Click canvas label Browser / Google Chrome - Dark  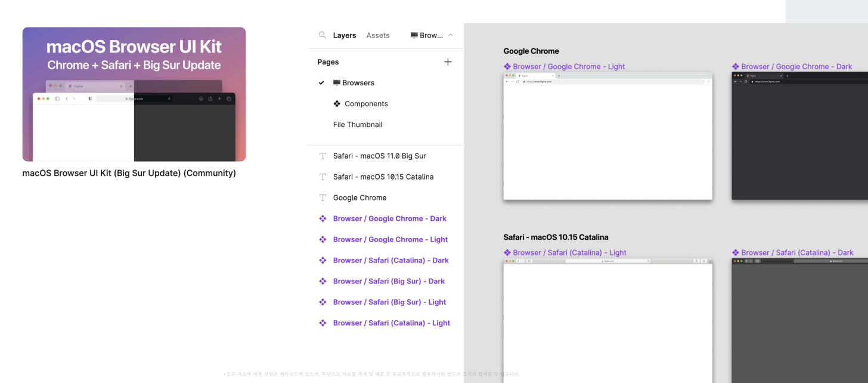792,67
